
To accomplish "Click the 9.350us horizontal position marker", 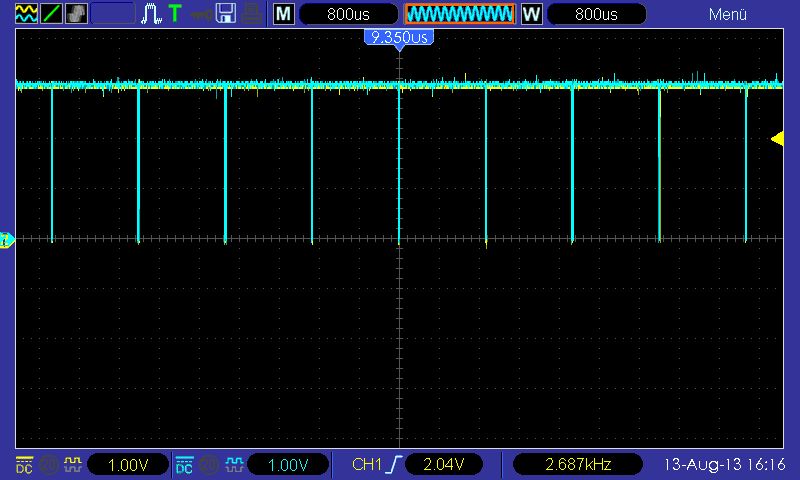I will pos(399,37).
